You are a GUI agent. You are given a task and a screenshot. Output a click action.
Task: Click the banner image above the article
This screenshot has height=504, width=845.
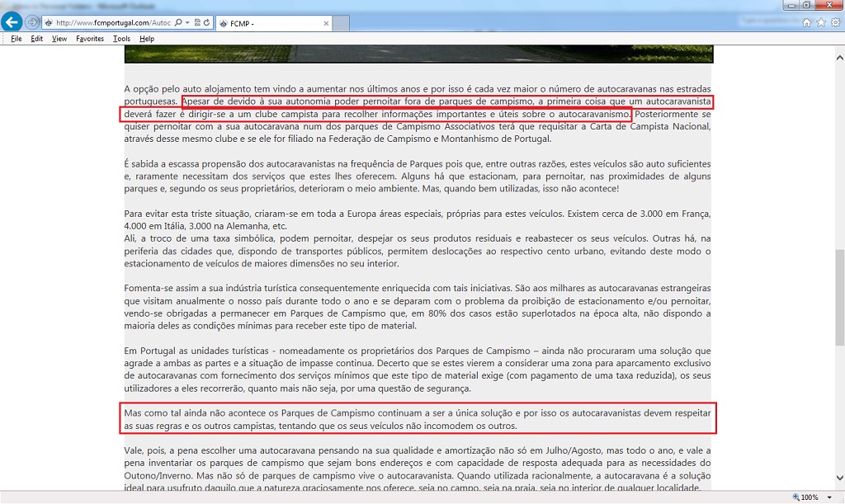[418, 54]
